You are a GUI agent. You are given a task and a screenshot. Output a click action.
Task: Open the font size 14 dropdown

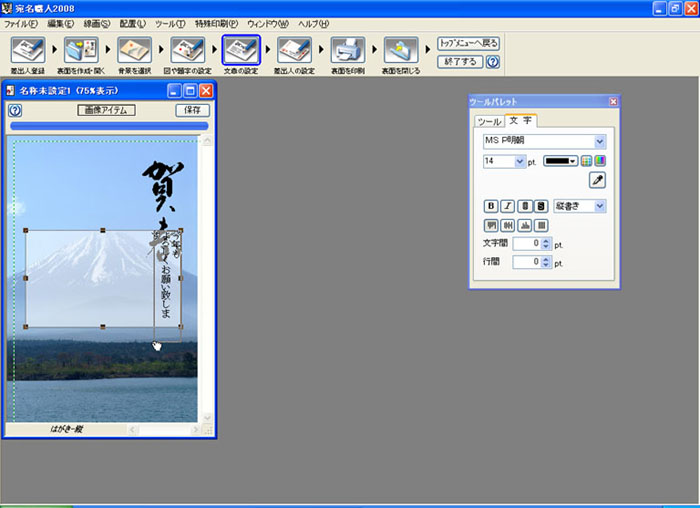click(x=520, y=161)
